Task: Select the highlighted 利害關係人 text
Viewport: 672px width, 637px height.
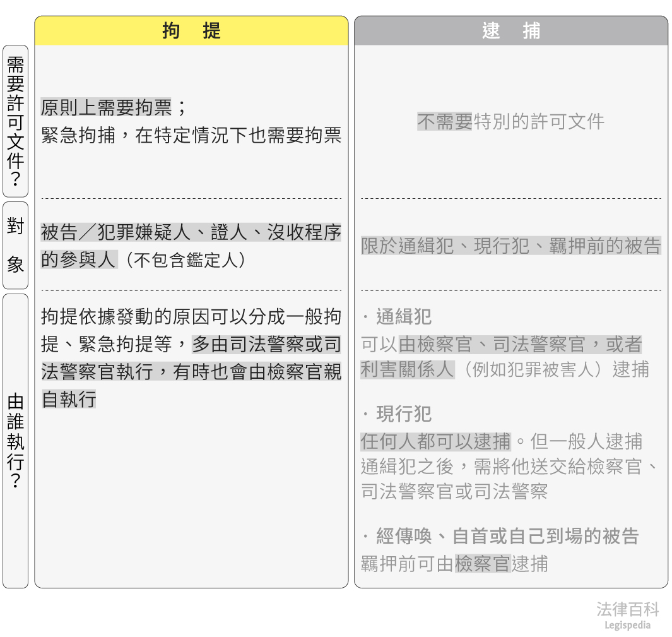Action: click(x=407, y=369)
